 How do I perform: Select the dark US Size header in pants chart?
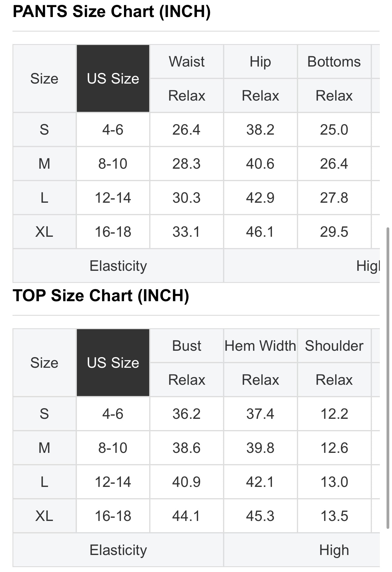113,78
